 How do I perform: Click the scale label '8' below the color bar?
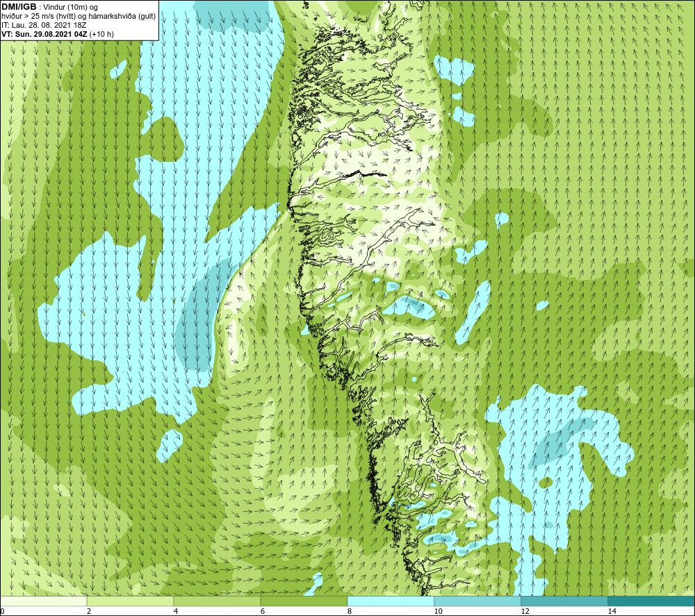pyautogui.click(x=350, y=612)
